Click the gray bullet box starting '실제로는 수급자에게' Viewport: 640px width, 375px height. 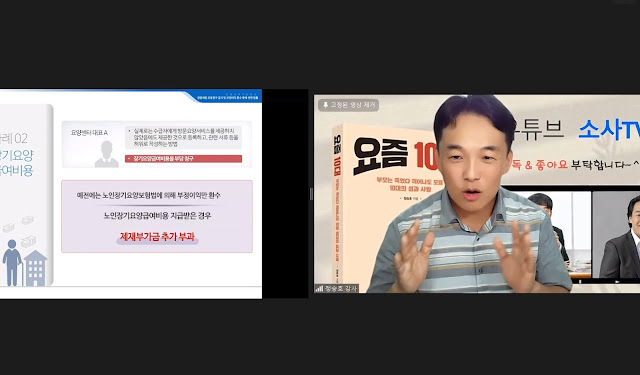pyautogui.click(x=183, y=138)
